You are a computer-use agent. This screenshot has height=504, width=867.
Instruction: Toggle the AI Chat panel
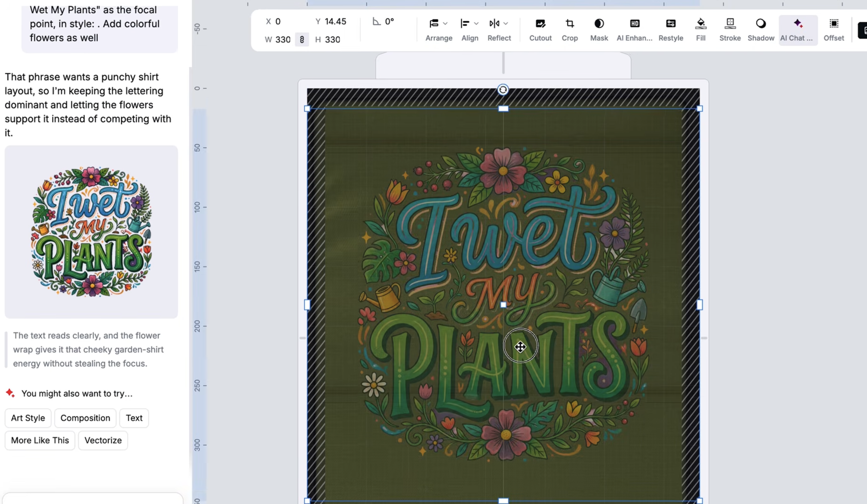click(x=798, y=30)
